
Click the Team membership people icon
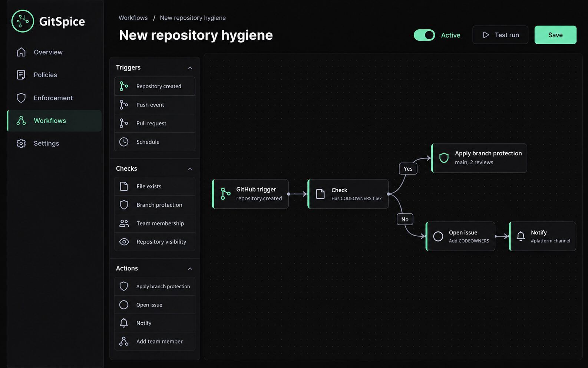coord(124,223)
